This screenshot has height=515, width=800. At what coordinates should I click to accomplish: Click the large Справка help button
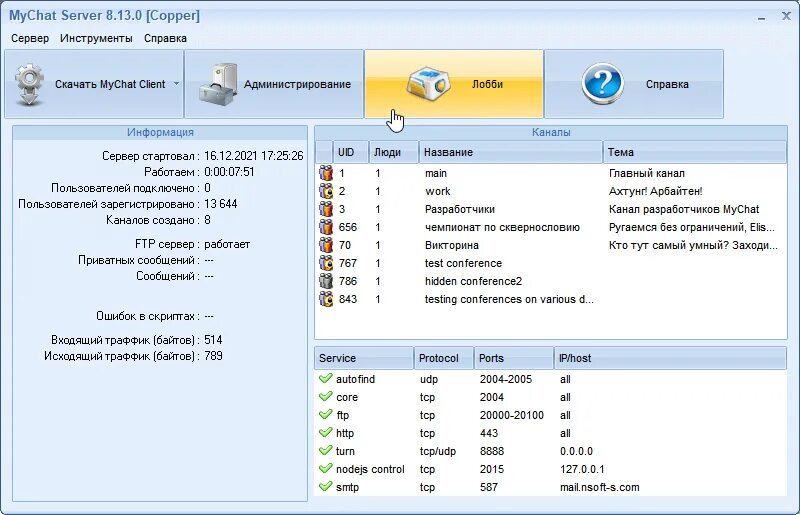coord(634,84)
